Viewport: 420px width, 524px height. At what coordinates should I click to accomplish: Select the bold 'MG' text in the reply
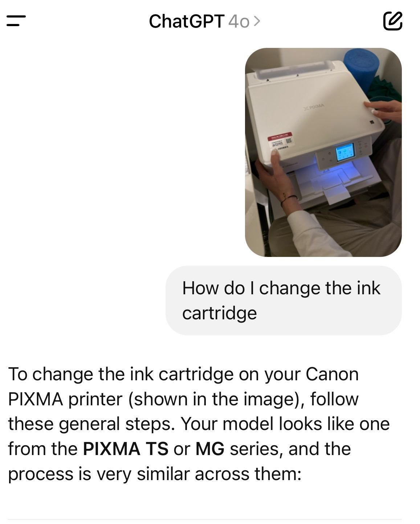pos(210,449)
